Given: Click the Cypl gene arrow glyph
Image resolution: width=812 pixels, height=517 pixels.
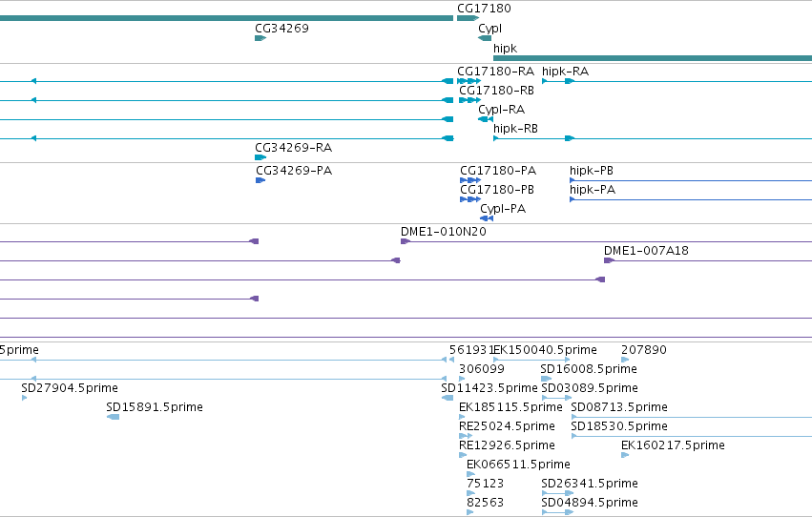Looking at the screenshot, I should [x=485, y=38].
